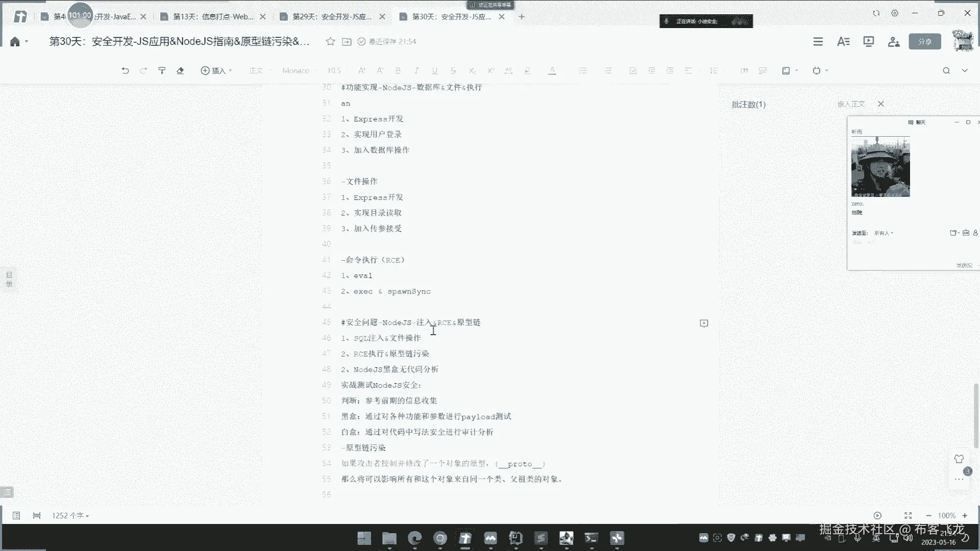The image size is (980, 551).
Task: Switch to the 第29天 document tab
Action: tap(332, 16)
